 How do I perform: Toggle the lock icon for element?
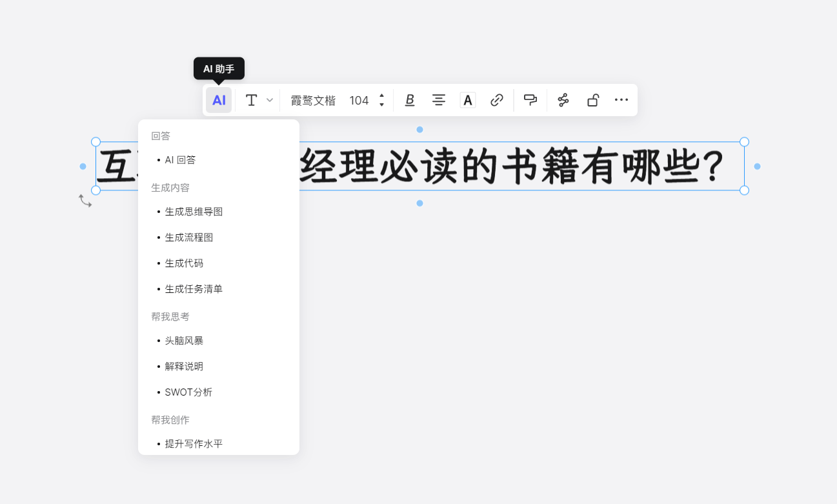tap(592, 100)
